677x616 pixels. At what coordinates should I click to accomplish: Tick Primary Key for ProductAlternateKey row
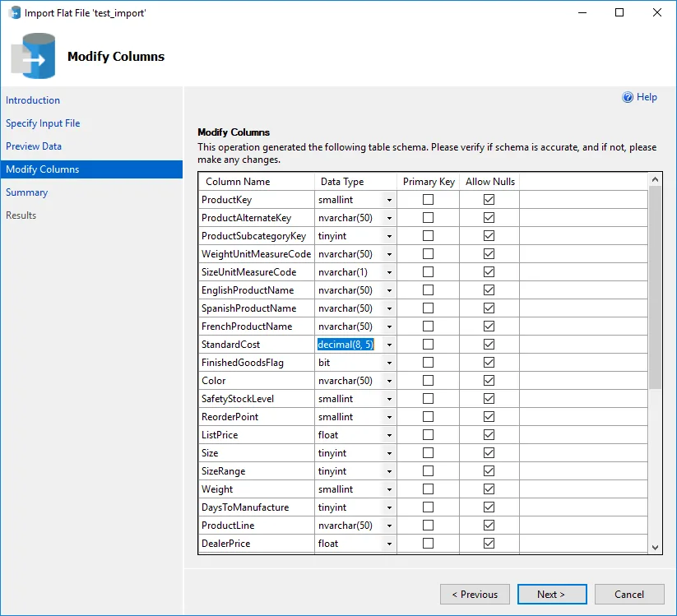tap(428, 218)
